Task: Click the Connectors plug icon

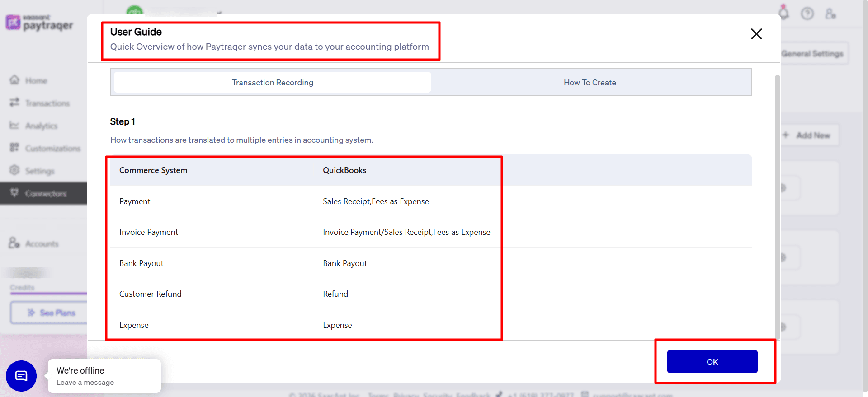Action: (14, 192)
